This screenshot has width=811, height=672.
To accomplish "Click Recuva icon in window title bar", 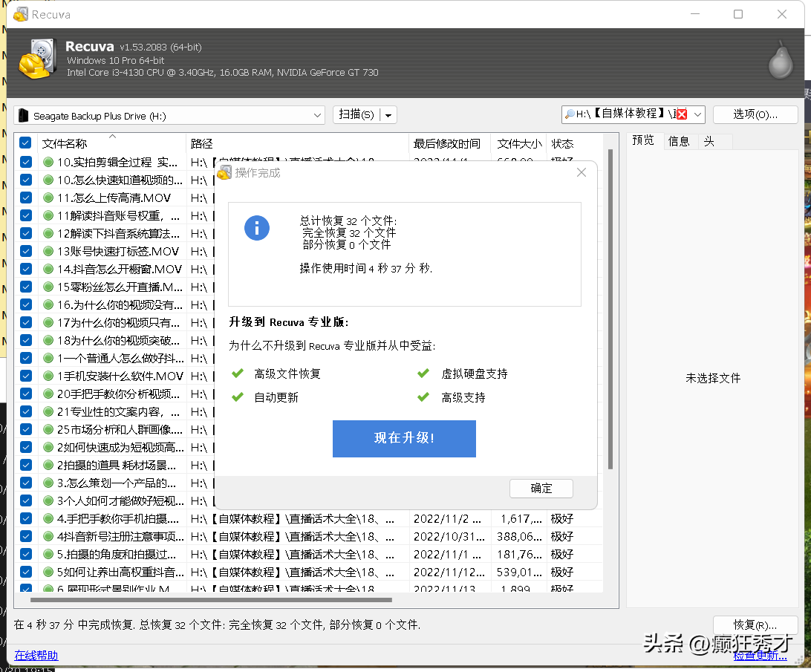I will 21,15.
